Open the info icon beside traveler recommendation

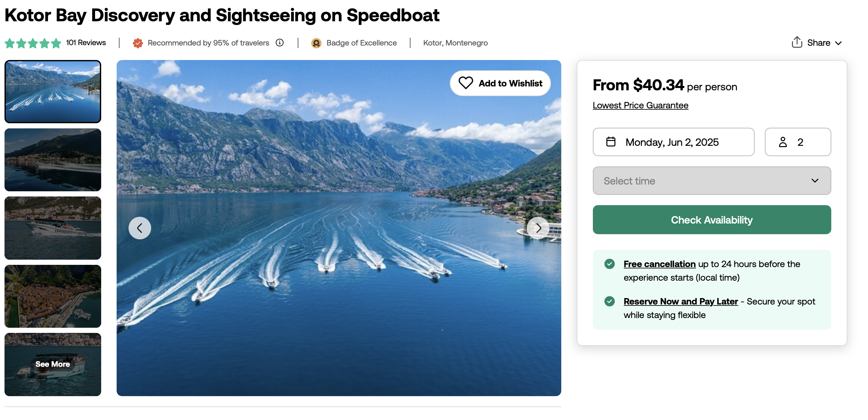[x=280, y=43]
